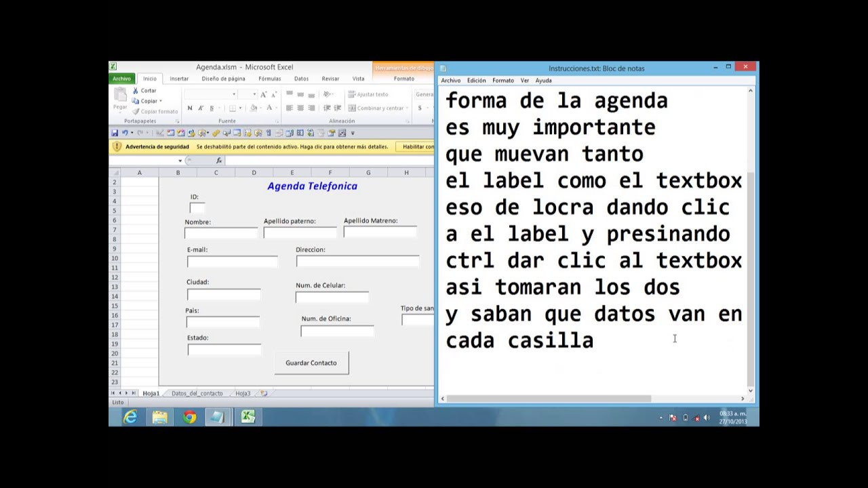Image resolution: width=868 pixels, height=488 pixels.
Task: Click the text orientation icon
Action: pyautogui.click(x=328, y=94)
